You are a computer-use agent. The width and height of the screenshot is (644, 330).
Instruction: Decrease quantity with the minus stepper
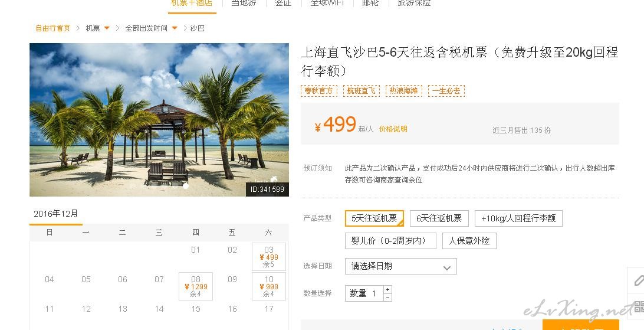pyautogui.click(x=387, y=298)
